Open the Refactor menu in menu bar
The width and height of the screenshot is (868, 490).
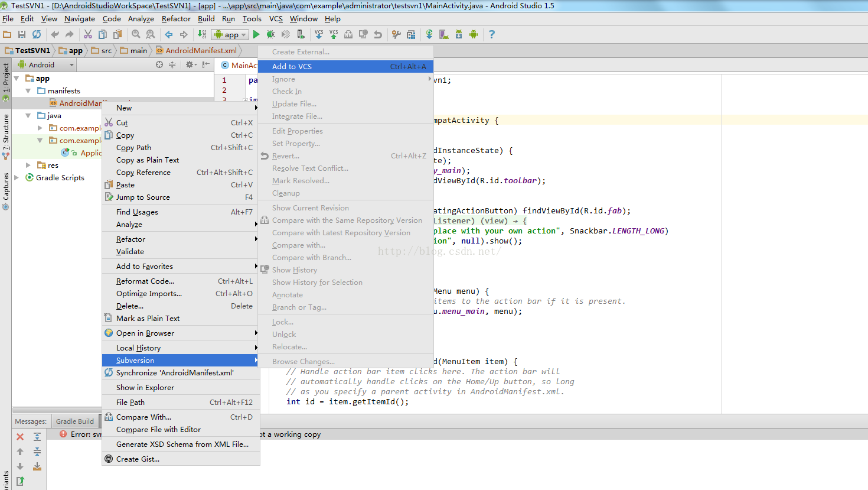[176, 18]
